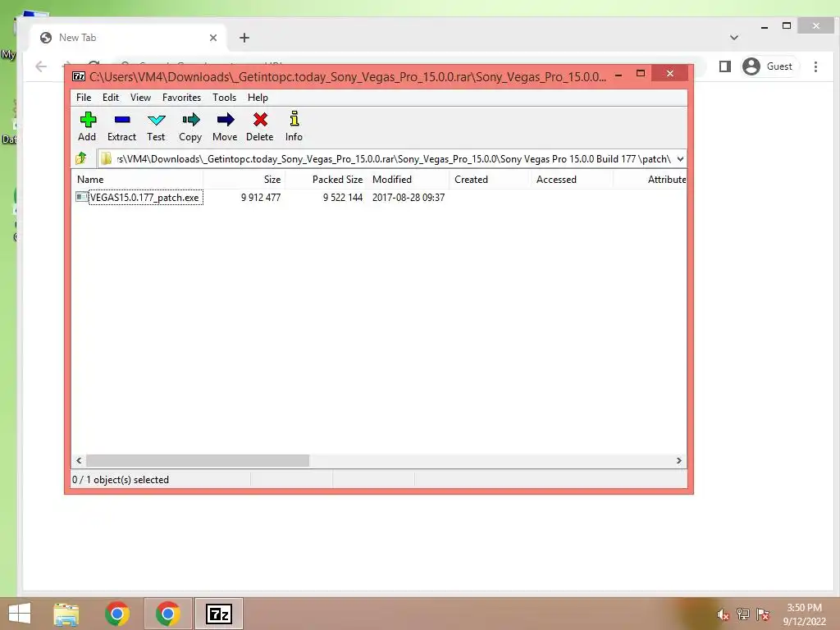Click the Move toolbar arrow icon

coord(225,120)
